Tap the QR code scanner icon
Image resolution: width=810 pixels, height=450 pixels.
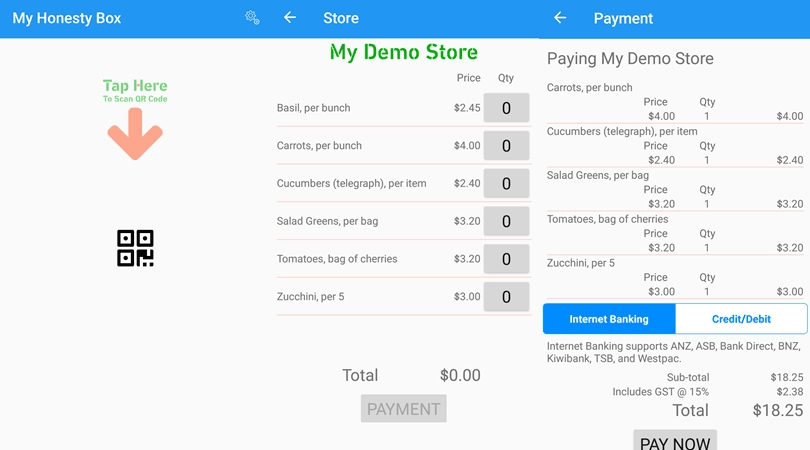click(x=135, y=248)
